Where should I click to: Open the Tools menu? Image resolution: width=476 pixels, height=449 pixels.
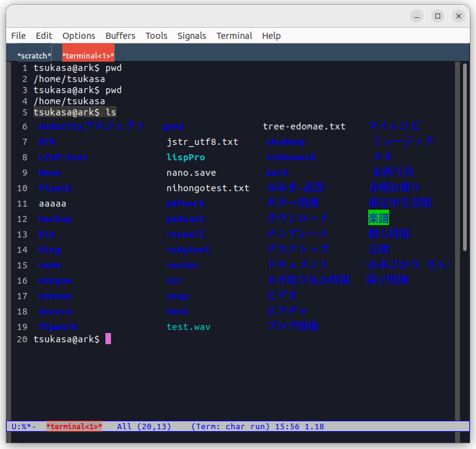[x=157, y=36]
